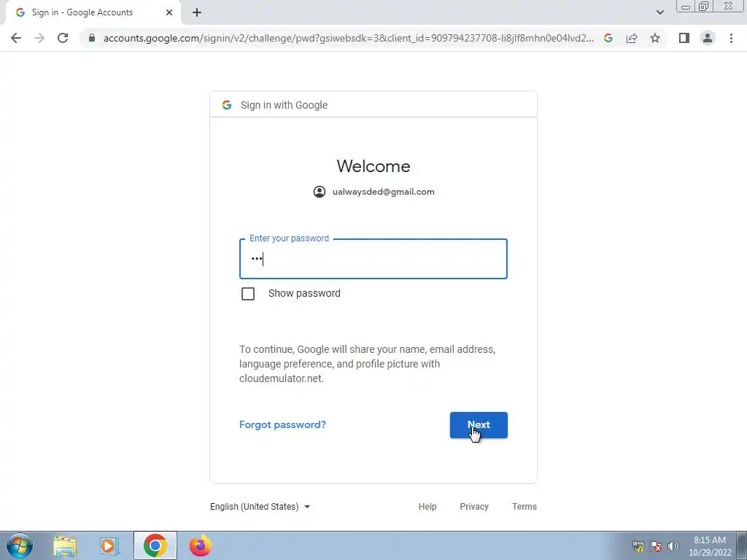View site lock information icon
The height and width of the screenshot is (560, 747).
[x=92, y=38]
